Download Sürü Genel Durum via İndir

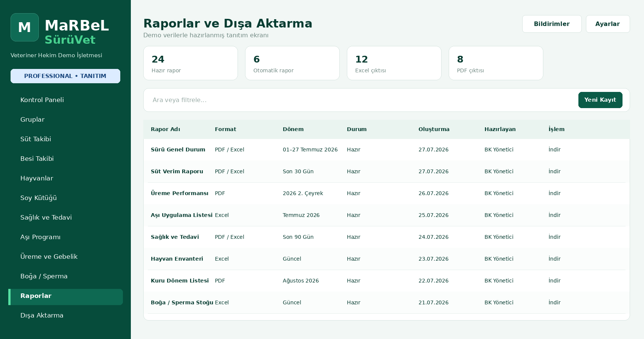pos(554,150)
